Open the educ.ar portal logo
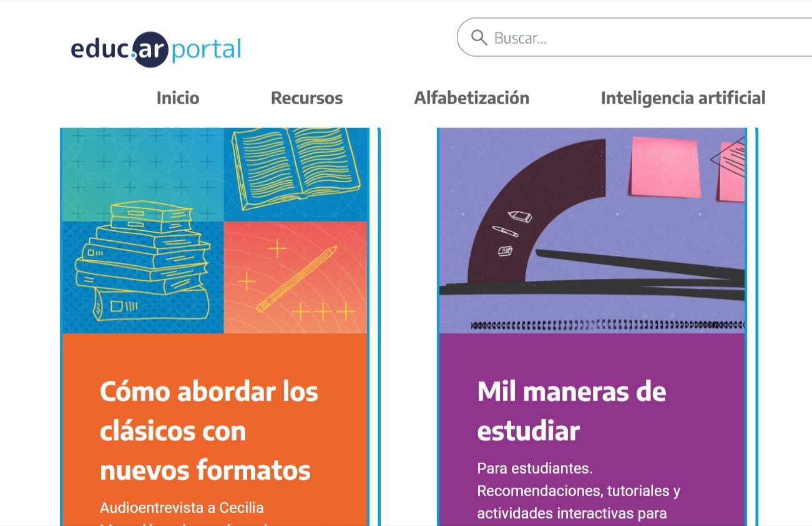This screenshot has width=812, height=526. (156, 49)
